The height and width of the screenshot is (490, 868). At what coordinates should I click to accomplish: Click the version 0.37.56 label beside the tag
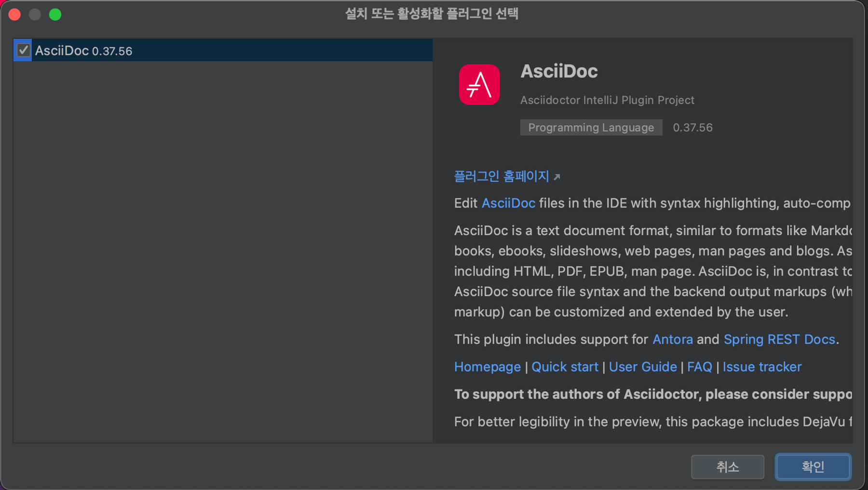tap(692, 128)
